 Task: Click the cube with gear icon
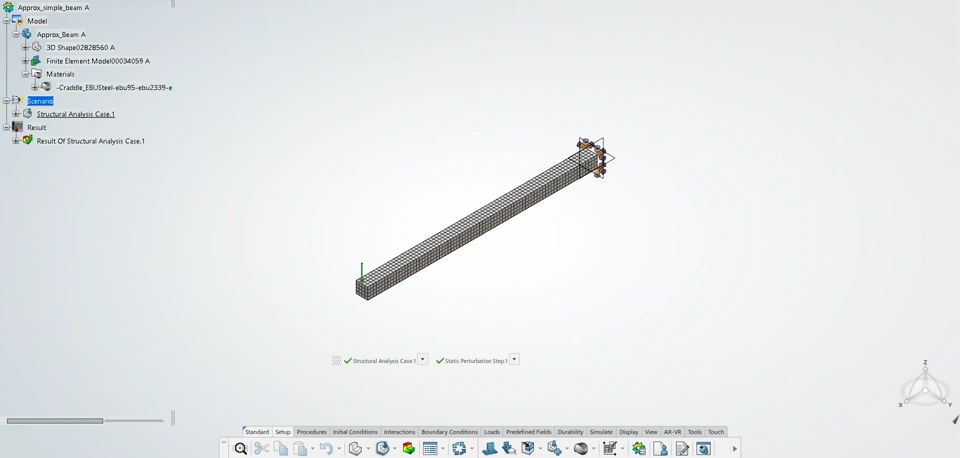[555, 449]
